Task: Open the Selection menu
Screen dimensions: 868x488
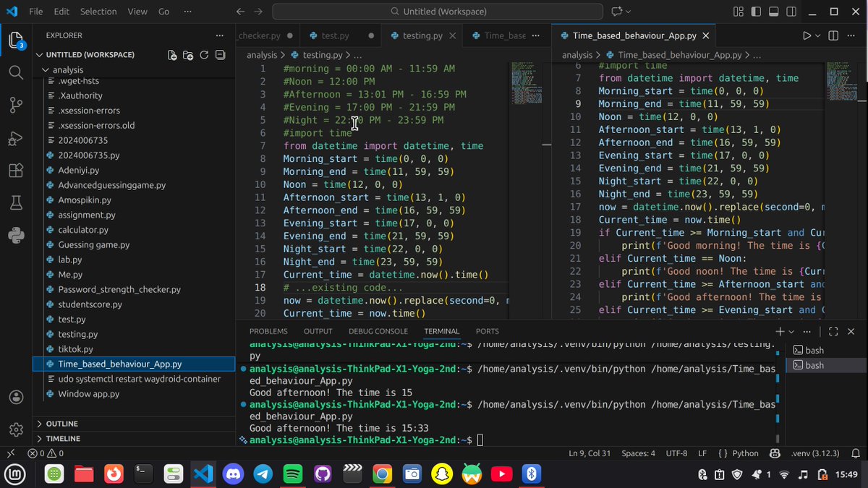Action: (x=98, y=12)
